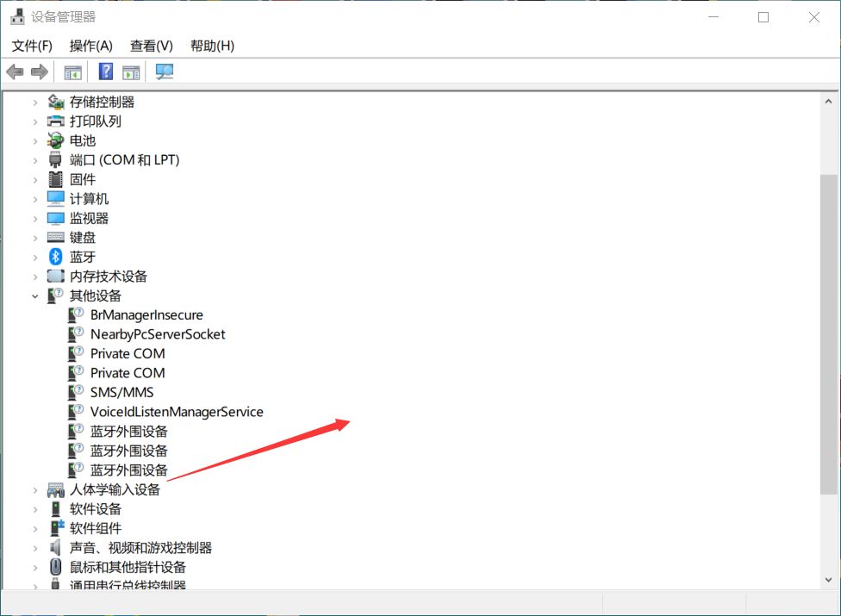Expand the 蓝牙 node
841x616 pixels.
(x=34, y=258)
